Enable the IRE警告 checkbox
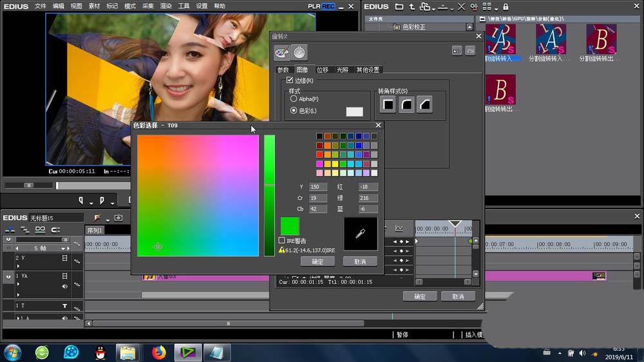The height and width of the screenshot is (362, 644). click(x=282, y=240)
